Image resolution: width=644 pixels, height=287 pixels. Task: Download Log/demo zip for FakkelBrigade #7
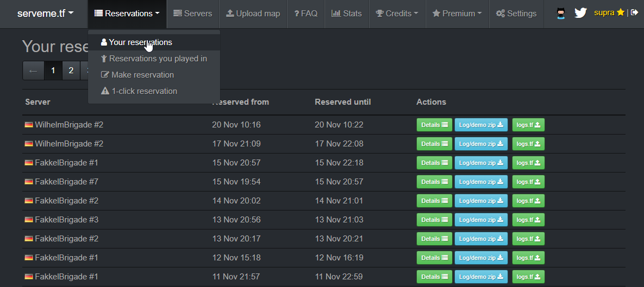(481, 182)
